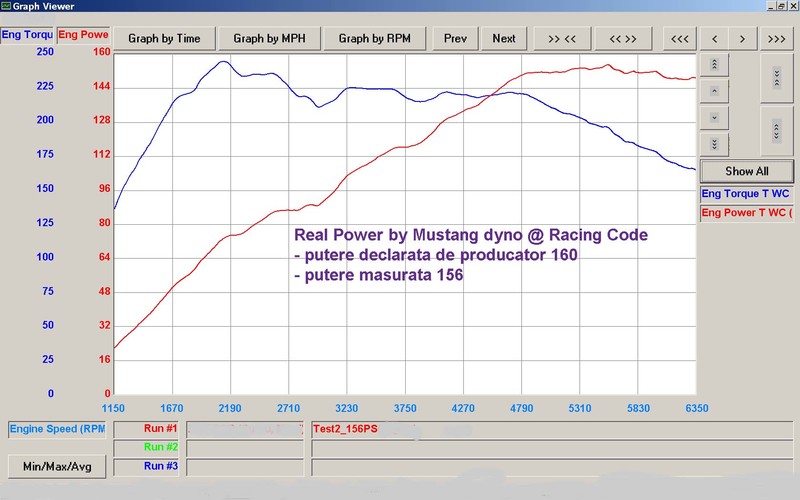Switch to Graph by RPM
The height and width of the screenshot is (500, 800).
[x=374, y=39]
